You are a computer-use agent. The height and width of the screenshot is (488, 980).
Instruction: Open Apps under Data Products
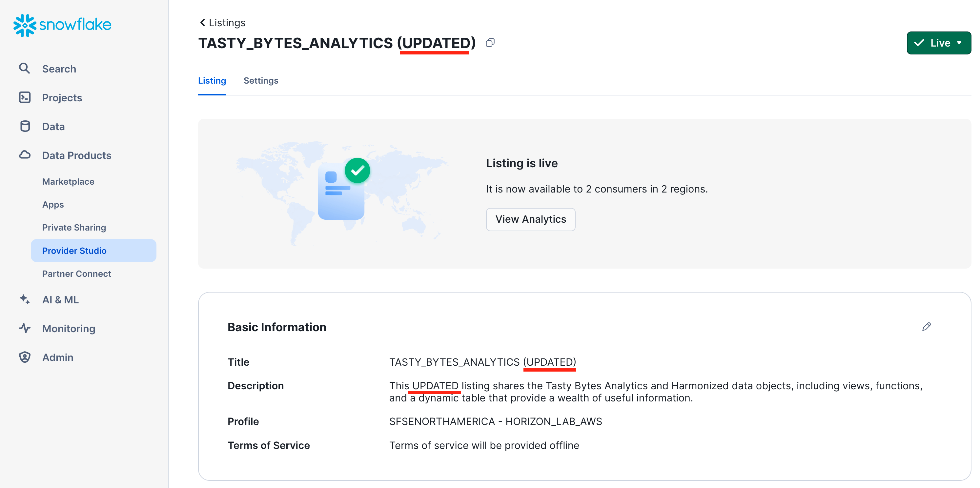[53, 205]
